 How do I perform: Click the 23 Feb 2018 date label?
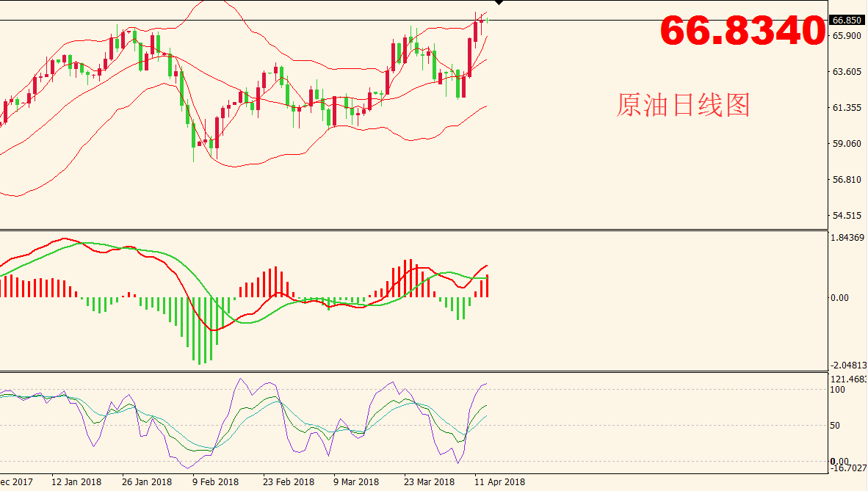click(289, 482)
